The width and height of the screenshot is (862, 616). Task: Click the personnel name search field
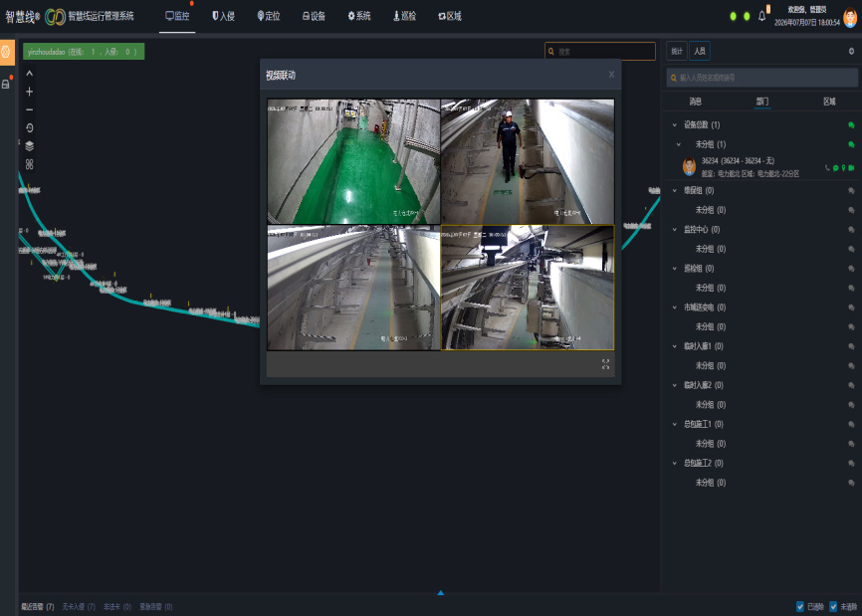tap(761, 78)
